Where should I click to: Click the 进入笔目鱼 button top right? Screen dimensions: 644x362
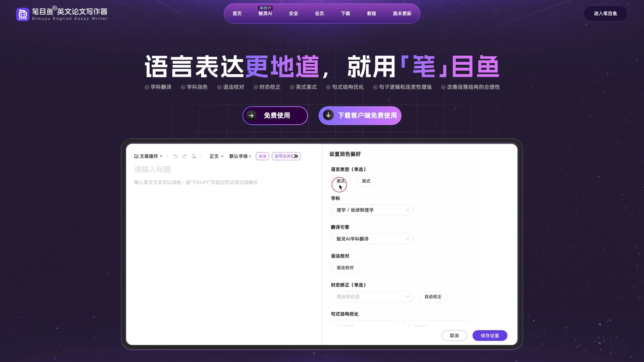pos(605,13)
